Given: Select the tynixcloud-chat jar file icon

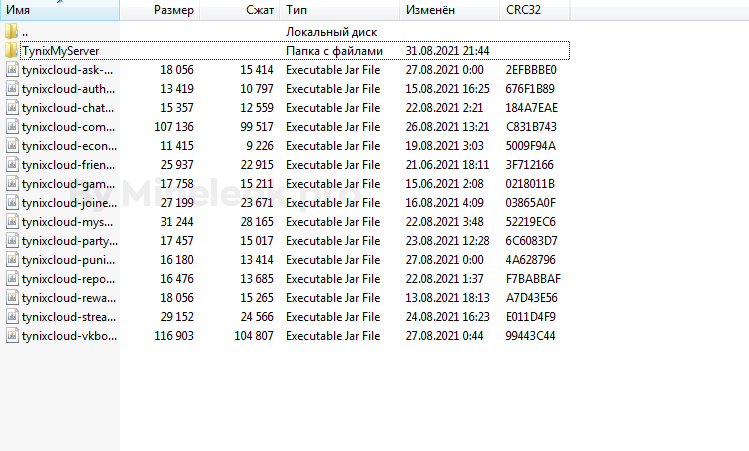Looking at the screenshot, I should pos(12,108).
